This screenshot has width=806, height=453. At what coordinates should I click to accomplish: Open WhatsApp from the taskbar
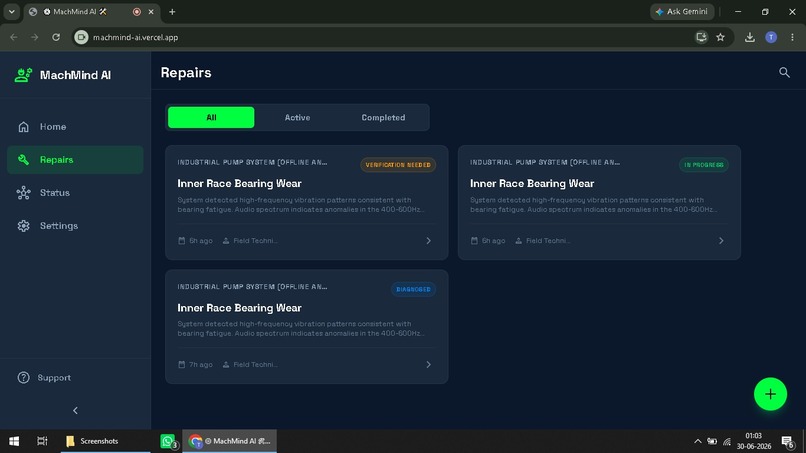(x=168, y=441)
